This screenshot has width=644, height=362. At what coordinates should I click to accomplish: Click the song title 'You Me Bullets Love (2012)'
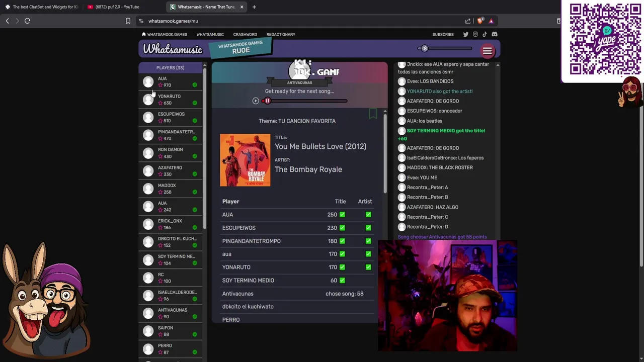tap(320, 146)
